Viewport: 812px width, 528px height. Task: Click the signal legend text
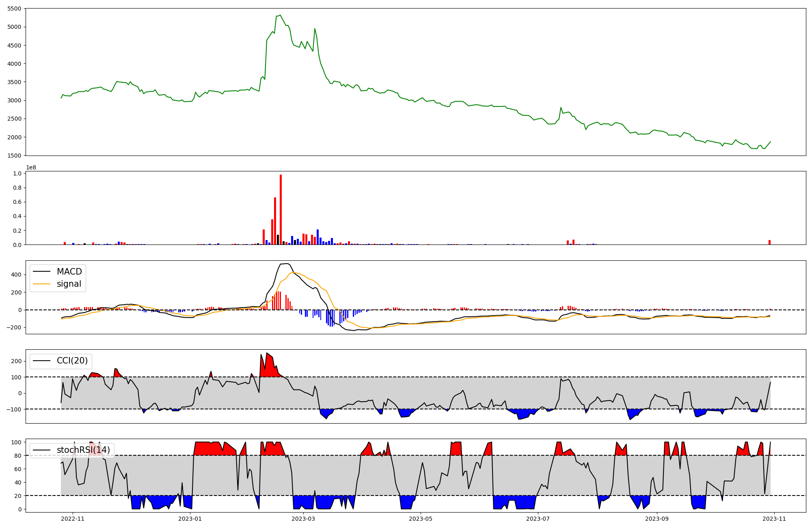pos(69,284)
